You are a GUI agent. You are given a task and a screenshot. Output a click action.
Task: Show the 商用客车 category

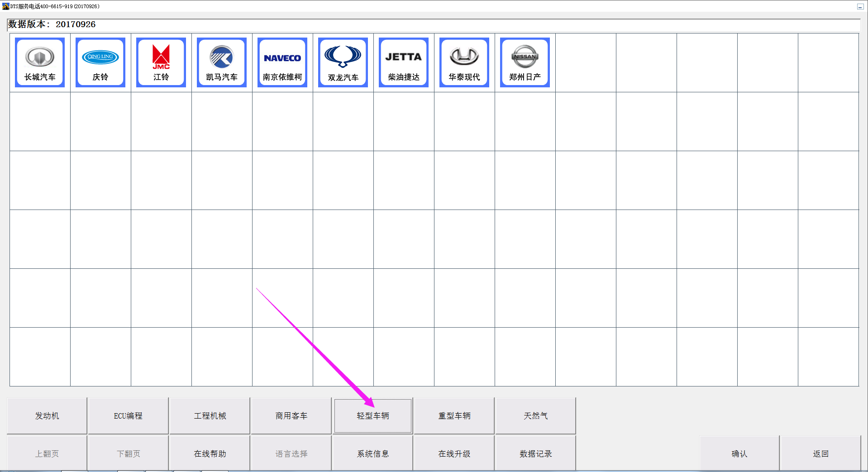click(x=291, y=415)
